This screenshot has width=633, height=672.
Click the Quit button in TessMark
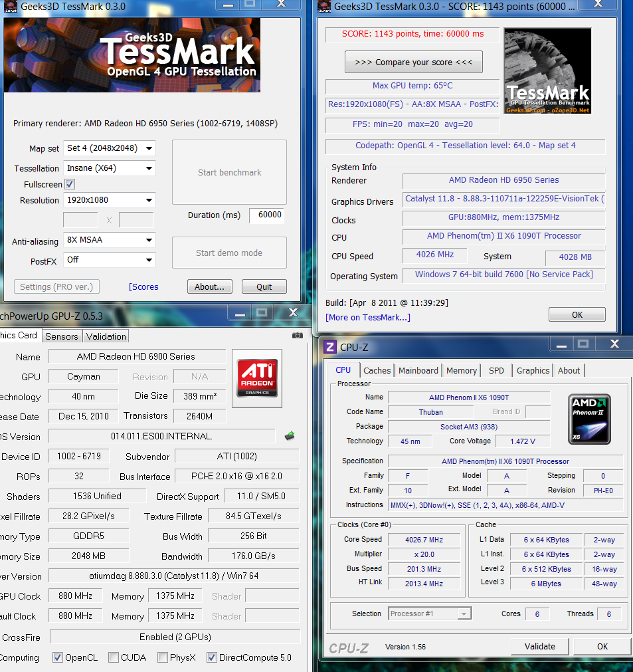[x=264, y=286]
